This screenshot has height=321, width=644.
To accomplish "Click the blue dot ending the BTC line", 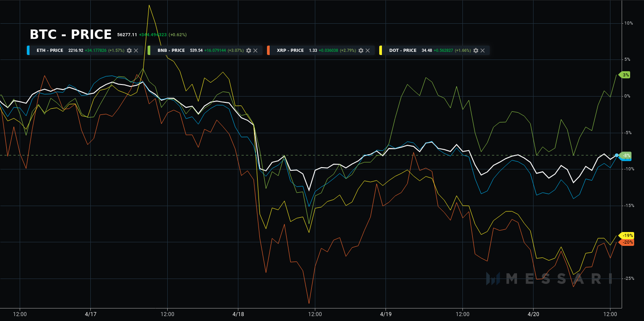I will [617, 155].
